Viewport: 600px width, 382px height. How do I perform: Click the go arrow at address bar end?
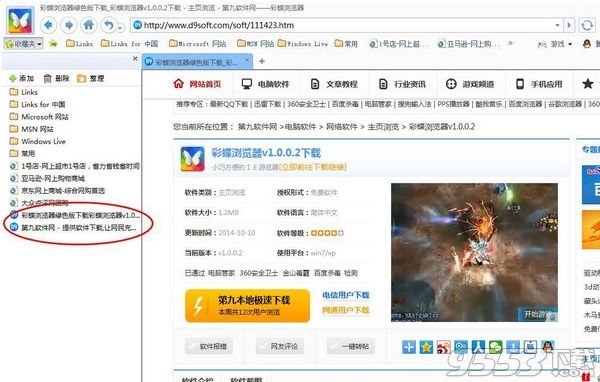[x=569, y=25]
